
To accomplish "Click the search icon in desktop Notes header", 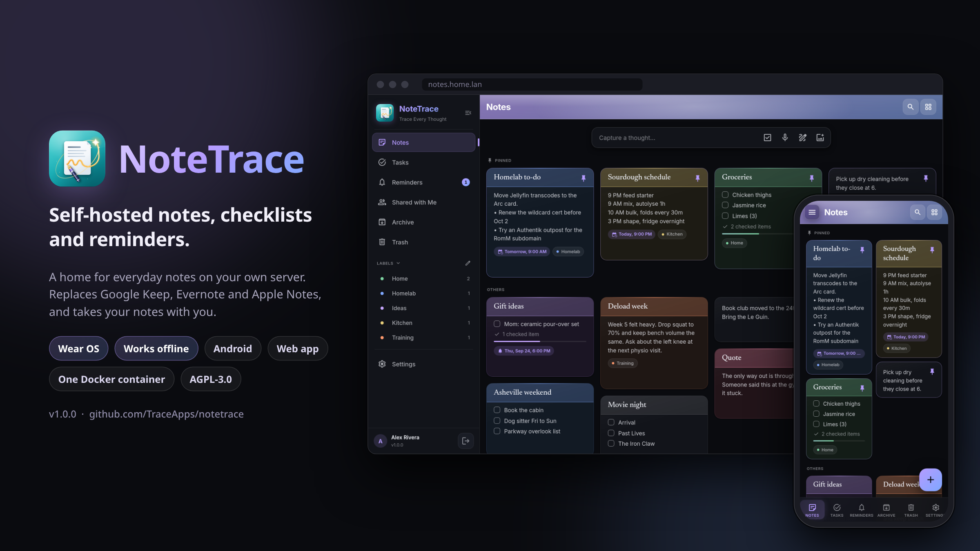I will tap(910, 107).
